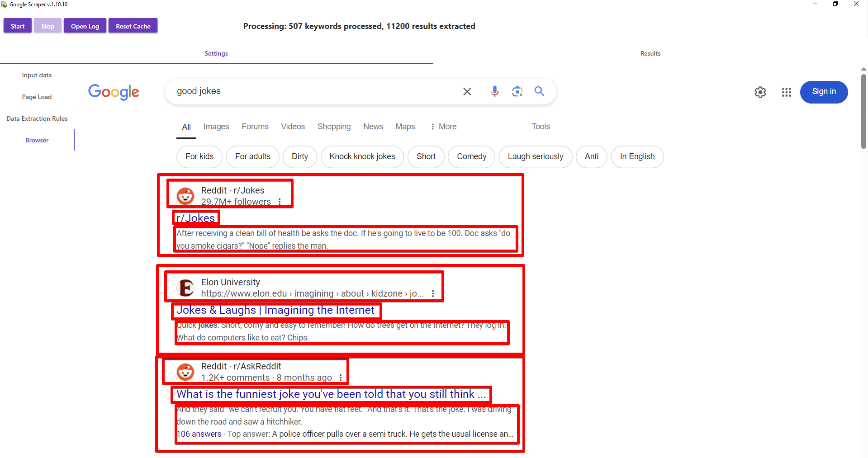This screenshot has height=458, width=868.
Task: Open the More search categories dropdown
Action: (x=443, y=127)
